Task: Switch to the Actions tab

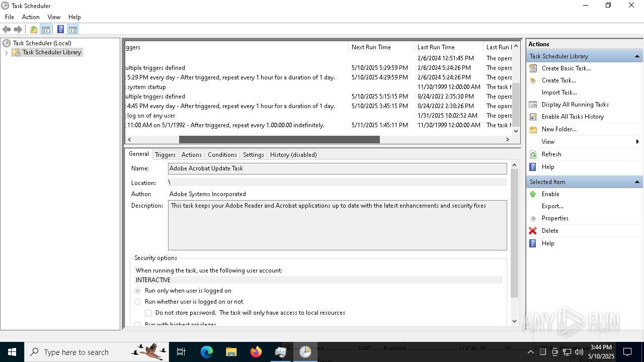Action: tap(191, 155)
